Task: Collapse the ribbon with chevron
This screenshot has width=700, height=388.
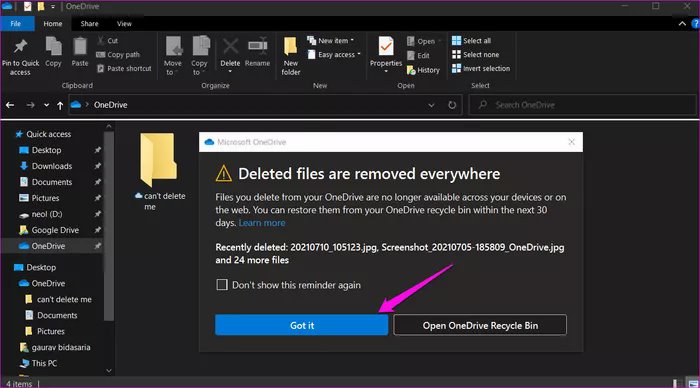Action: [x=682, y=24]
